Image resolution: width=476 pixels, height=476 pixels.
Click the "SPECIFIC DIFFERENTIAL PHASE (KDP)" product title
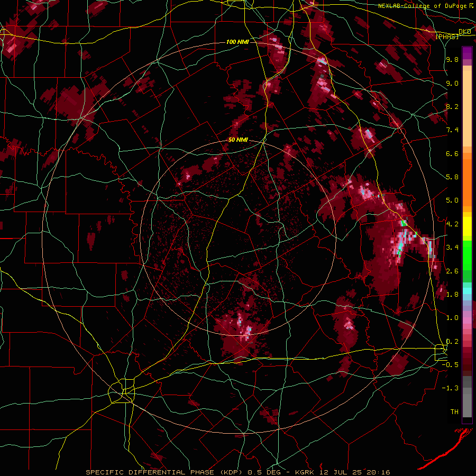coord(165,472)
